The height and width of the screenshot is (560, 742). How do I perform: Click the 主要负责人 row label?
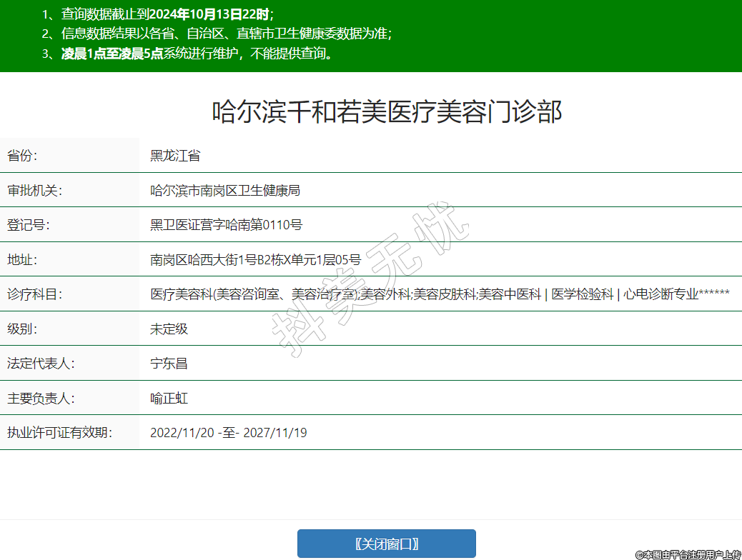coord(41,399)
